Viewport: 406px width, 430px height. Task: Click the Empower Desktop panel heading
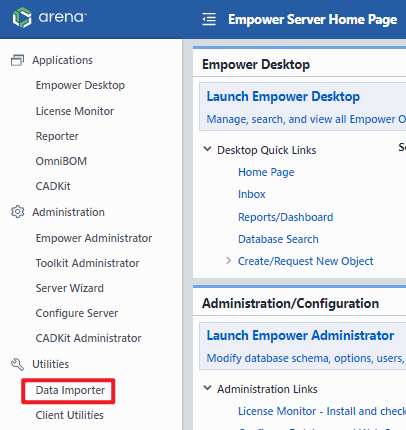(256, 65)
